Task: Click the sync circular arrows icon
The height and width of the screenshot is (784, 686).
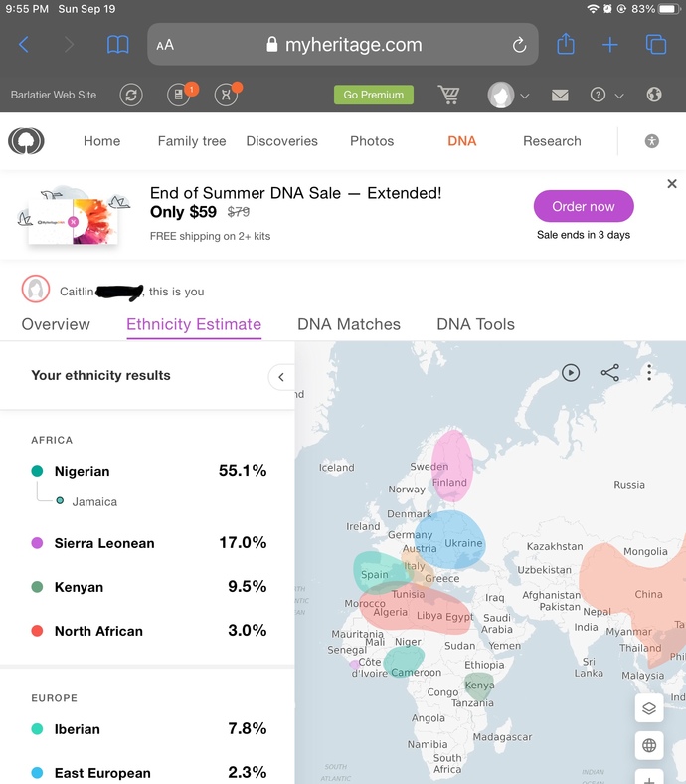Action: pos(131,95)
